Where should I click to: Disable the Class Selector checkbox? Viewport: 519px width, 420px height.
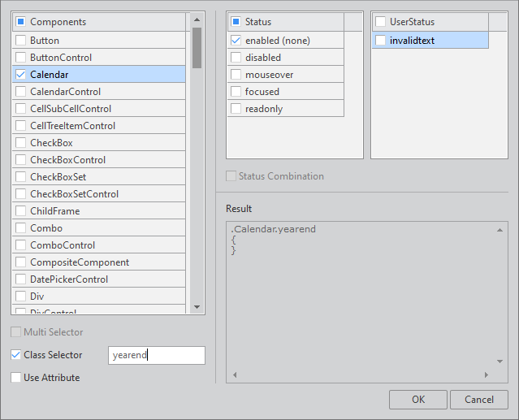click(16, 355)
